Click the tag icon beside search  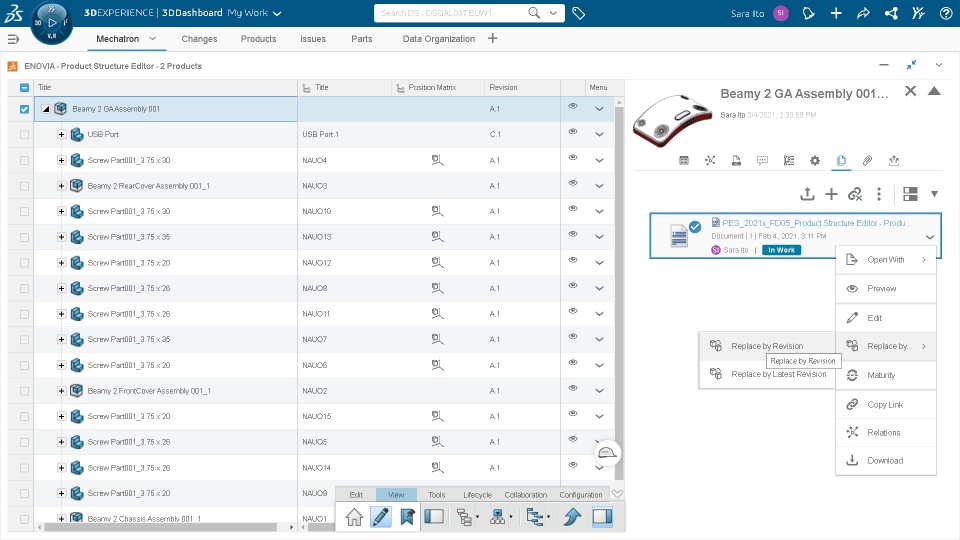coord(578,13)
